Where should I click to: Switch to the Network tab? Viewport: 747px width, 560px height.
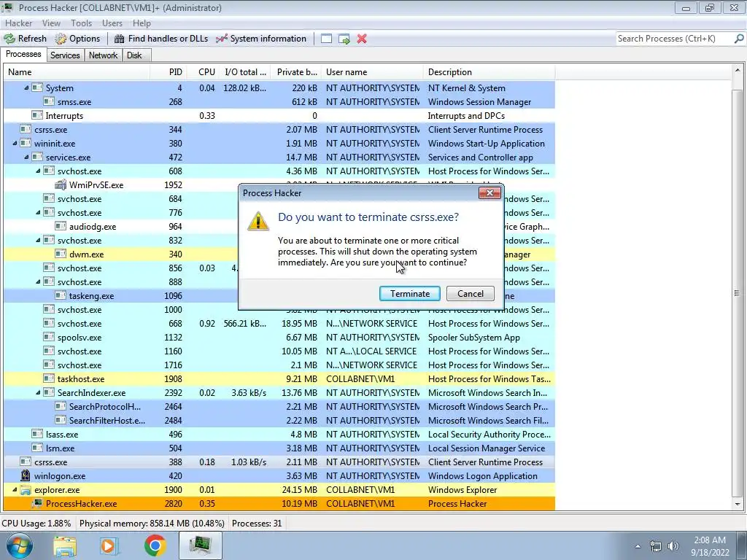[x=103, y=55]
